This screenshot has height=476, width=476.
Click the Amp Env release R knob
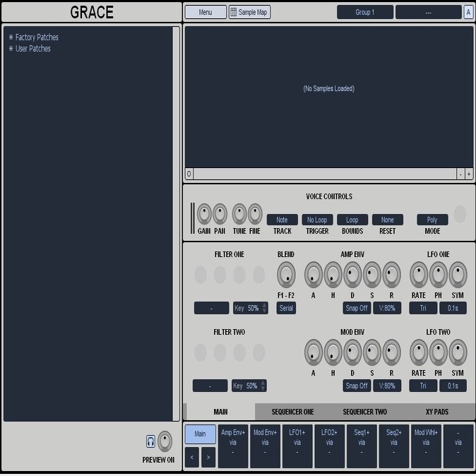(x=392, y=275)
